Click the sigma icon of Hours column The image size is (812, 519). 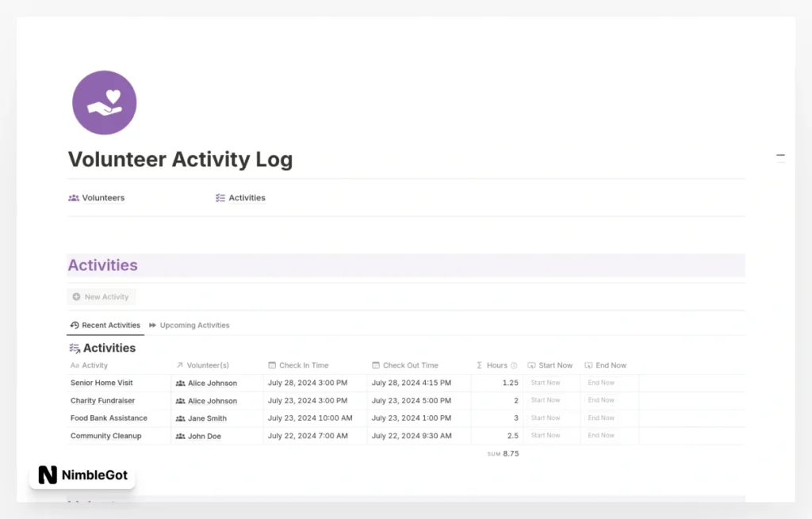(480, 365)
